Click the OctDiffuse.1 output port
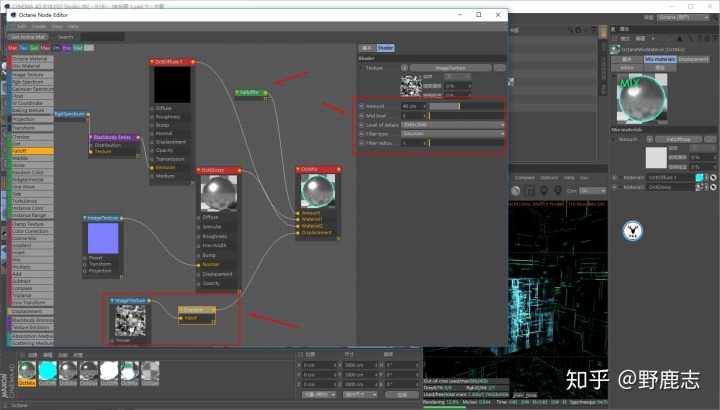The height and width of the screenshot is (410, 720). point(193,62)
